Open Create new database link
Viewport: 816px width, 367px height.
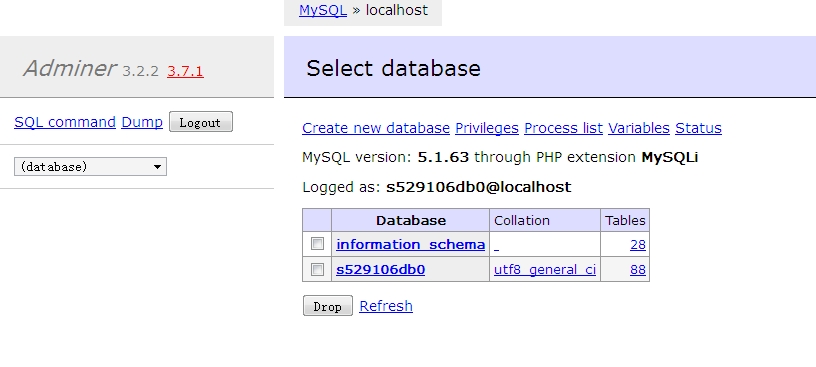(376, 128)
